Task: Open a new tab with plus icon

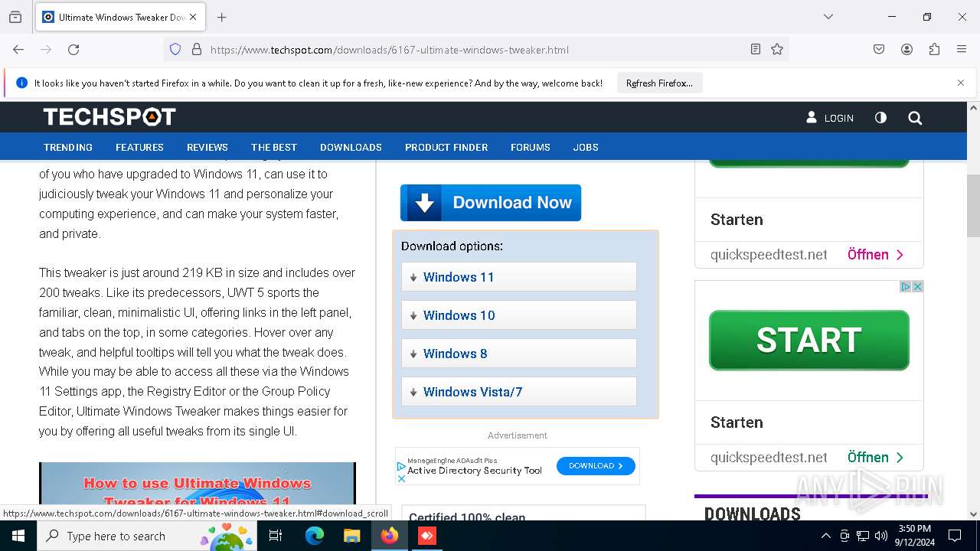Action: tap(222, 17)
